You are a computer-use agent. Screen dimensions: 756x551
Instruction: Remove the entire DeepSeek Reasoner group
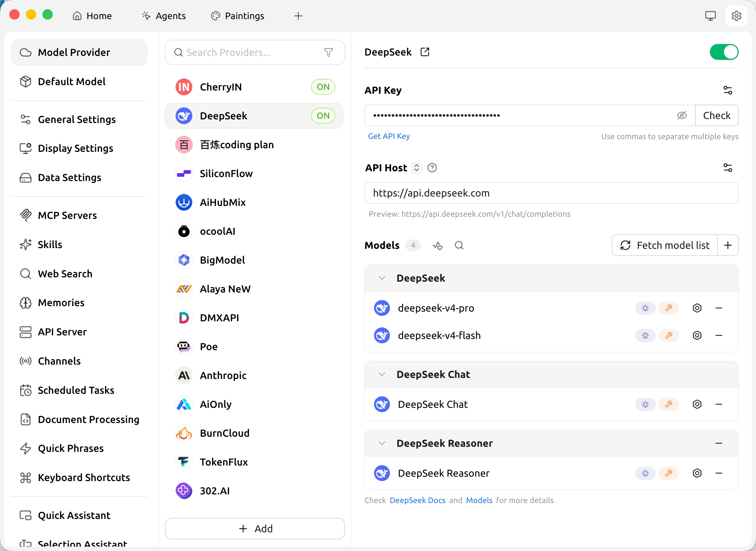tap(719, 443)
